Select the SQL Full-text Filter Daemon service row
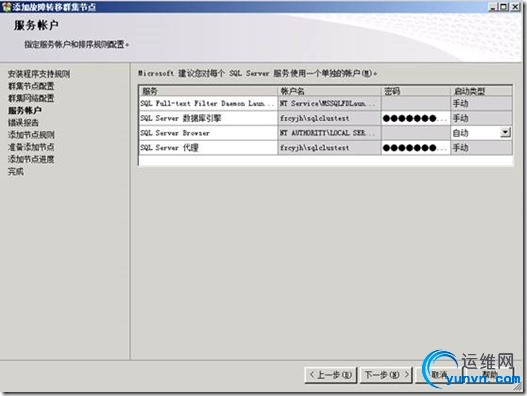Viewport: 527px width, 396px height. point(326,104)
